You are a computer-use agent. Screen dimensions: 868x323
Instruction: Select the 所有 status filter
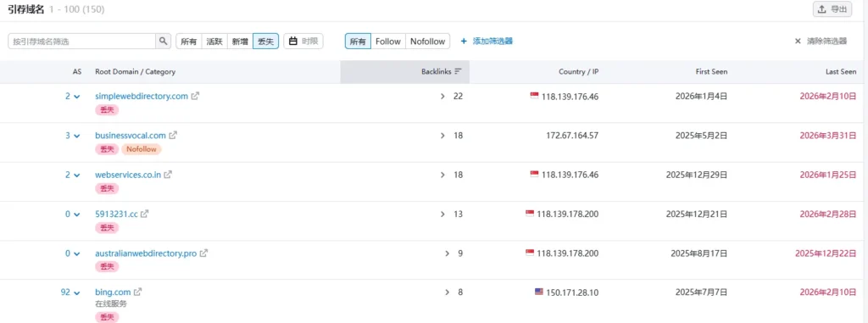[x=189, y=42]
